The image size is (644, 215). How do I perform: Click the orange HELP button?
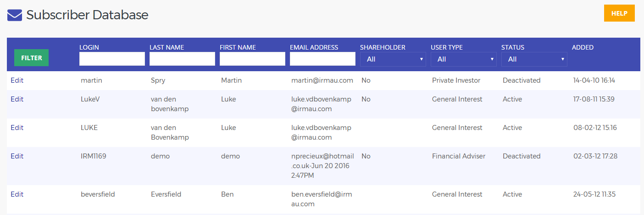coord(619,13)
